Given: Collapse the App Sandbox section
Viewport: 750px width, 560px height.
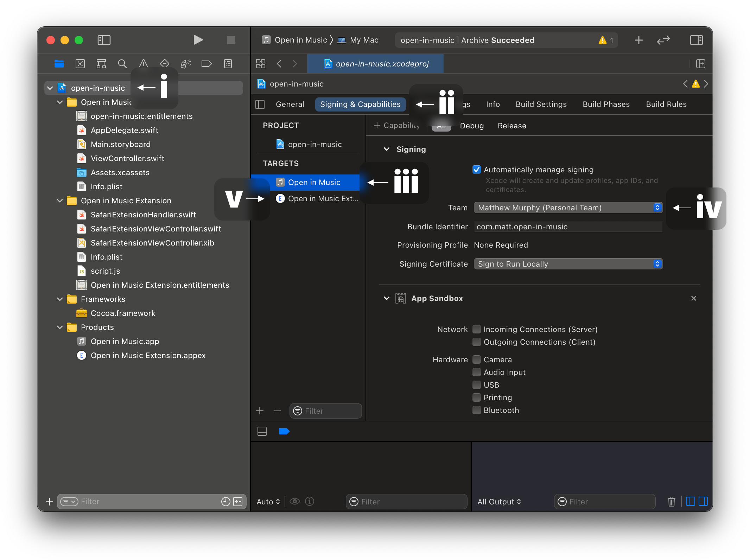Looking at the screenshot, I should 386,298.
